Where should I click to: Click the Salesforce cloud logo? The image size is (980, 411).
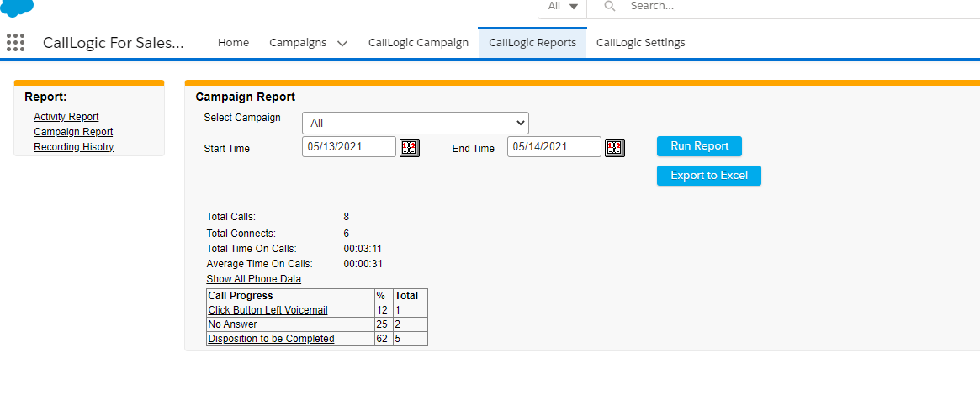(x=17, y=7)
